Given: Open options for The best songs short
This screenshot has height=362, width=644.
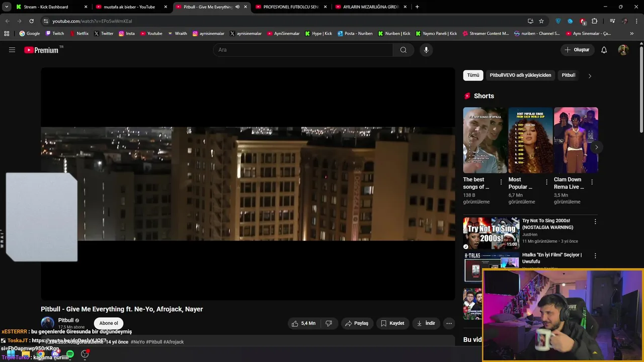Looking at the screenshot, I should pos(501,182).
